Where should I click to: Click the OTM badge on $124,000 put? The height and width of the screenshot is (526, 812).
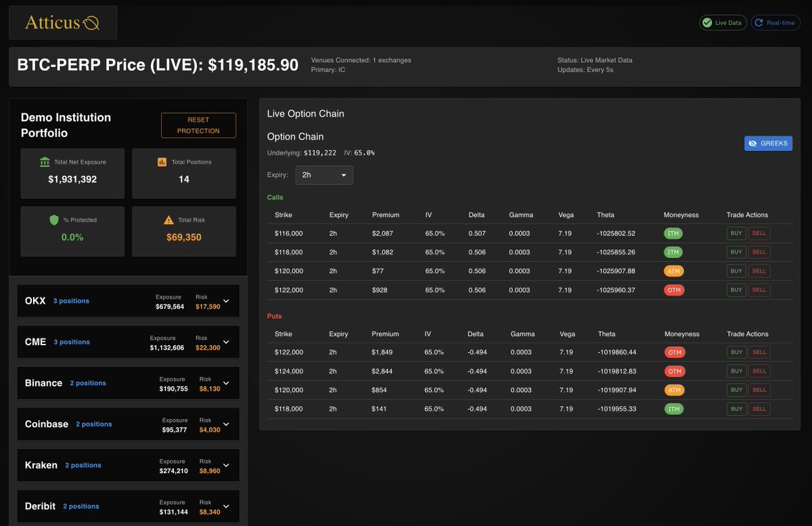[675, 371]
